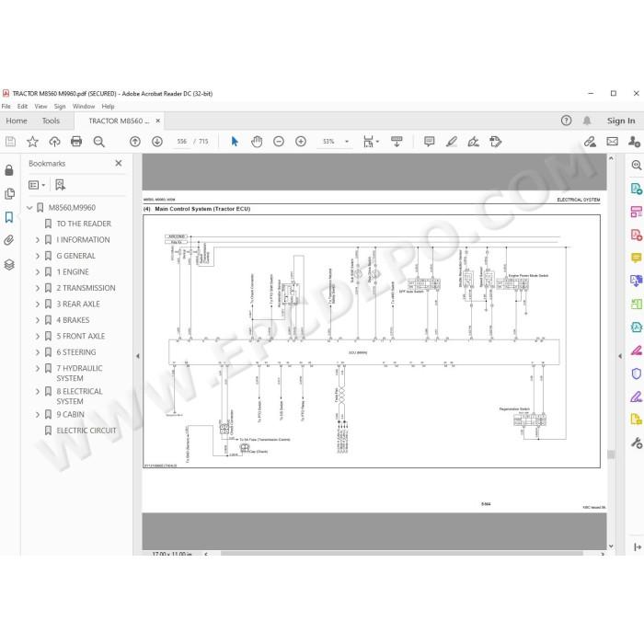Open the View menu

point(40,107)
